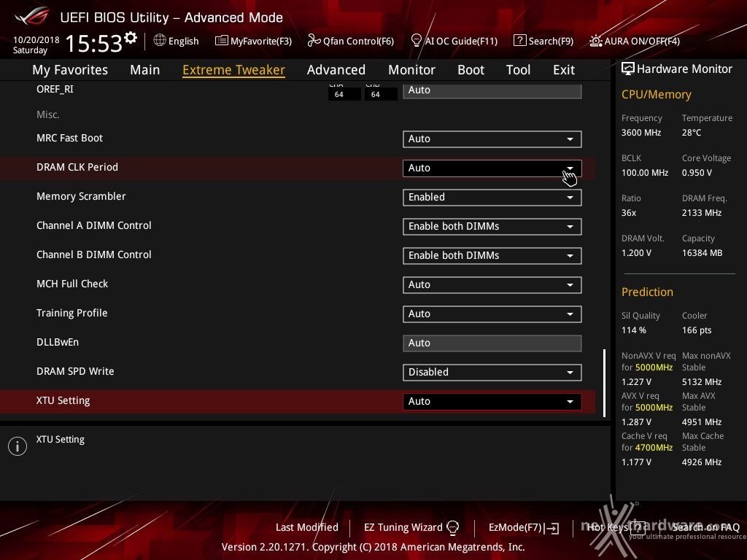747x560 pixels.
Task: Switch to Tool tab
Action: click(518, 70)
